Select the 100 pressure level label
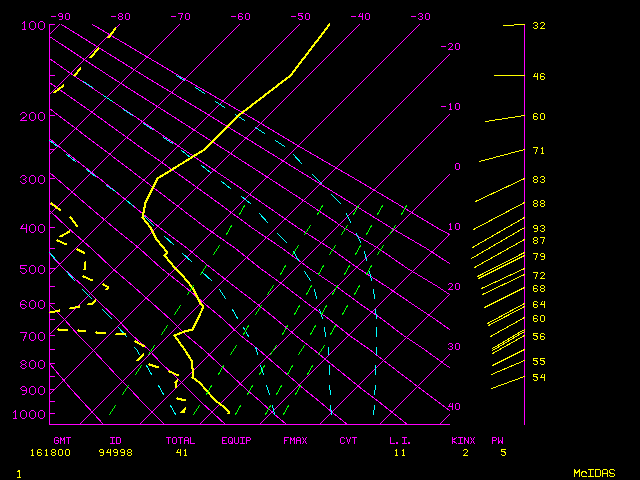 point(32,25)
